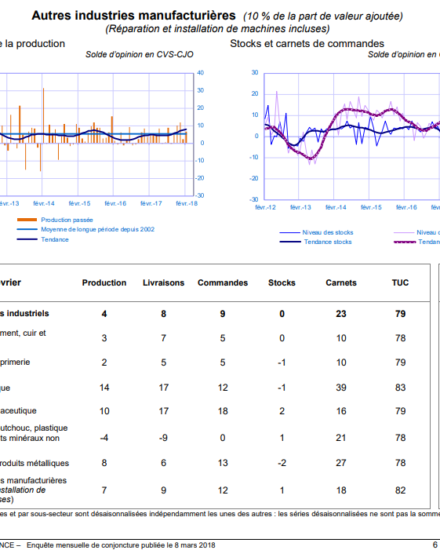Click the Production value -4 cell
Viewport: 440px width, 550px height.
point(104,438)
